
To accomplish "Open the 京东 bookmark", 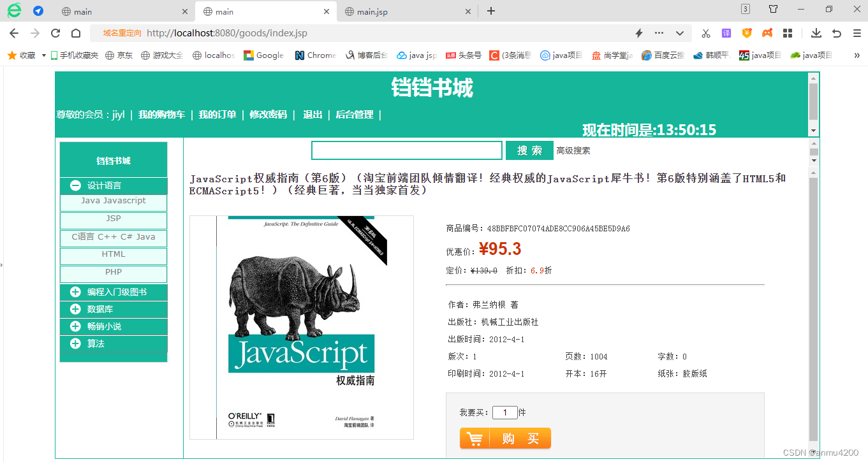I will (x=119, y=55).
